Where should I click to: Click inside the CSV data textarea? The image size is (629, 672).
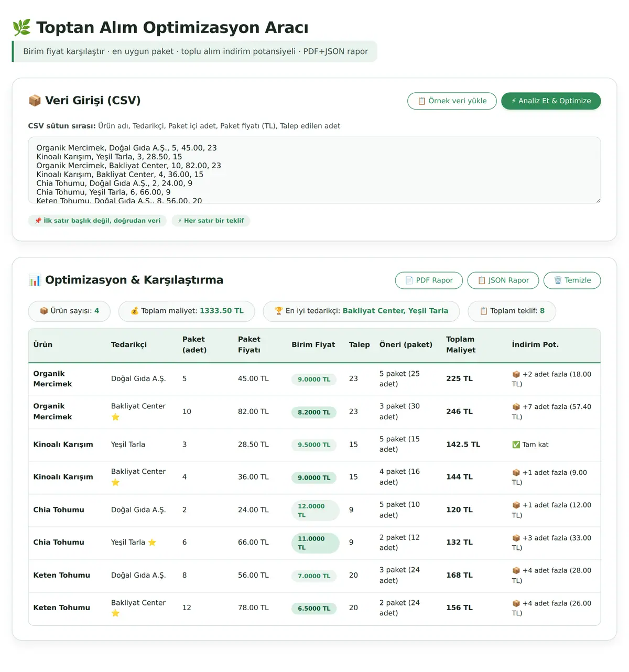(x=314, y=170)
